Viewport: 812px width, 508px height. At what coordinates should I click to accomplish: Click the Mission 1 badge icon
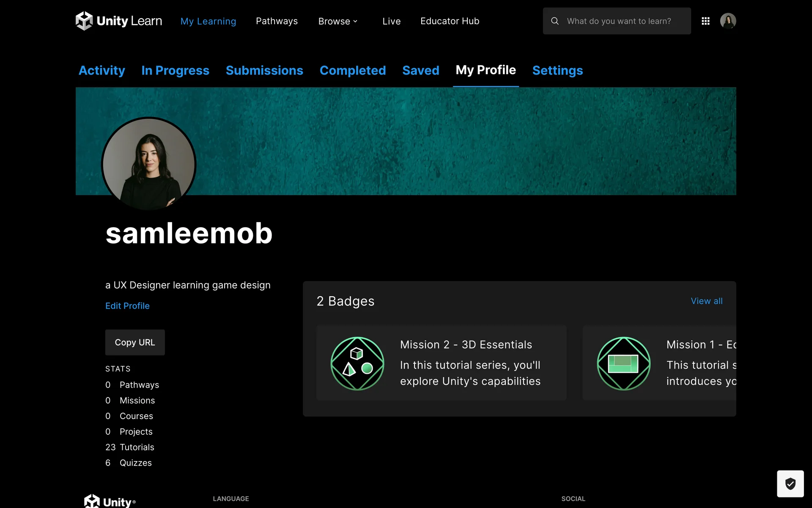(623, 363)
